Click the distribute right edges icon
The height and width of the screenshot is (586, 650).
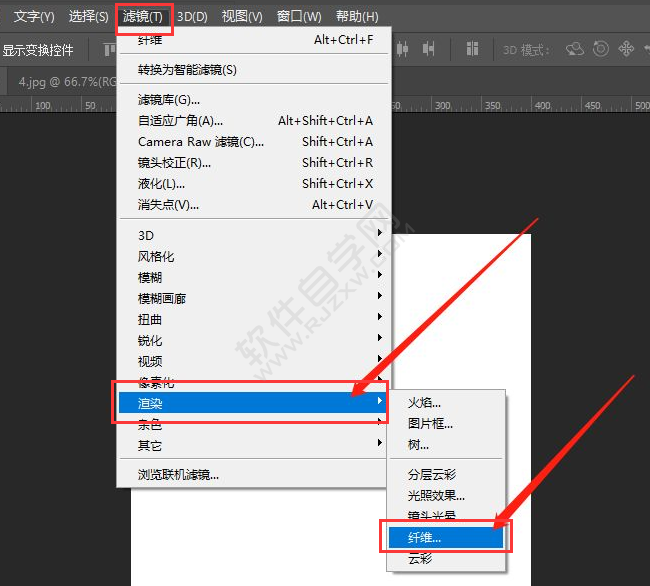428,49
